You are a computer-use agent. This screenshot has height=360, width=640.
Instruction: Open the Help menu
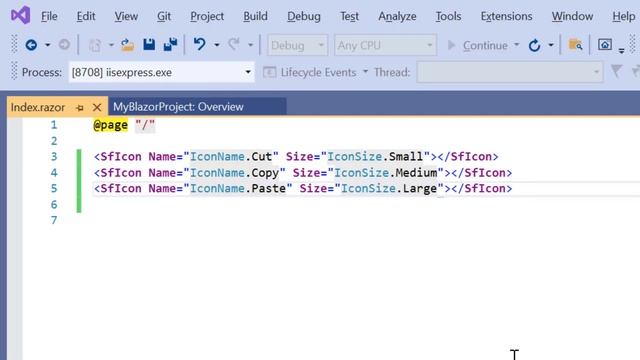click(623, 16)
